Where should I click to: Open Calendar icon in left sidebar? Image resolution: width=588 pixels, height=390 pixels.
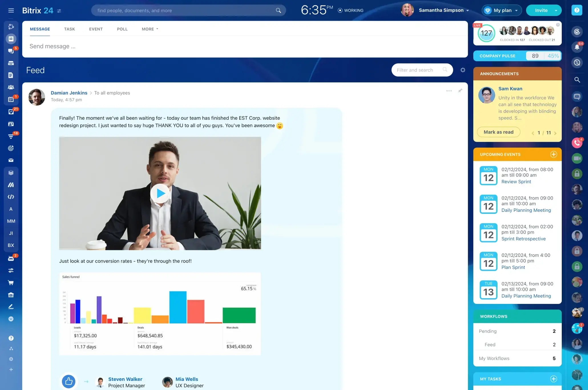[x=11, y=99]
